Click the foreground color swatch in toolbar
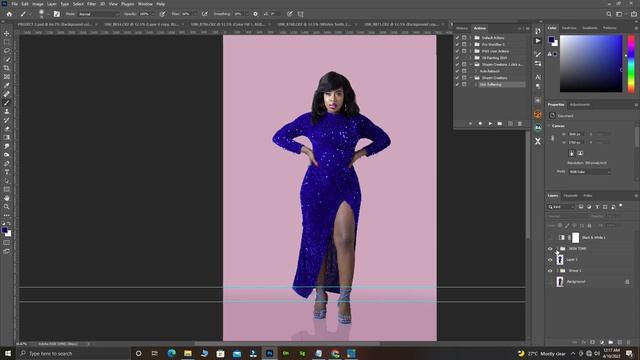Image resolution: width=640 pixels, height=360 pixels. coord(4,230)
